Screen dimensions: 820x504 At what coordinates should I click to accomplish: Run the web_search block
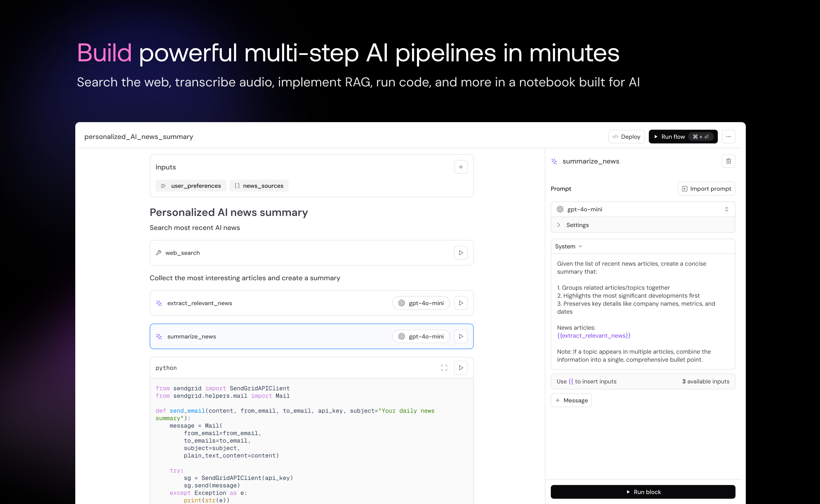point(461,253)
